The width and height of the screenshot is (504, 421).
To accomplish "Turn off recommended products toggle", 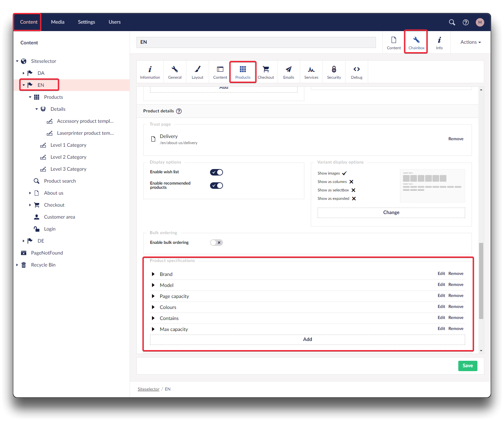I will 217,186.
